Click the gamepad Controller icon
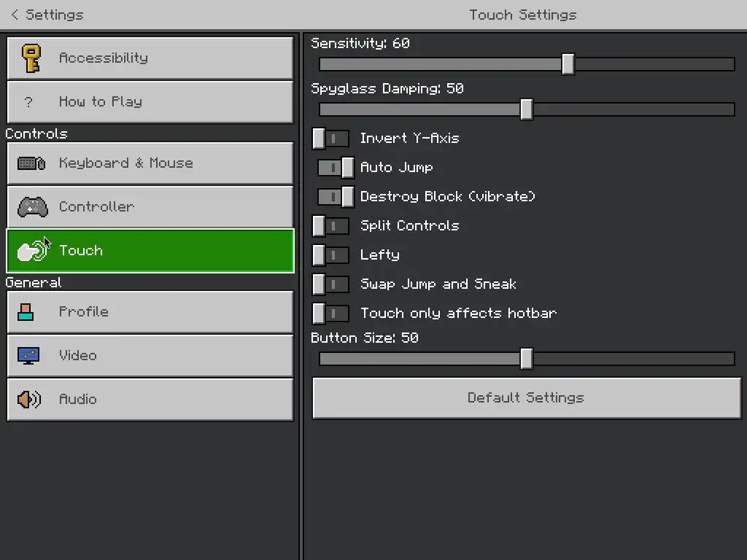 [x=32, y=207]
